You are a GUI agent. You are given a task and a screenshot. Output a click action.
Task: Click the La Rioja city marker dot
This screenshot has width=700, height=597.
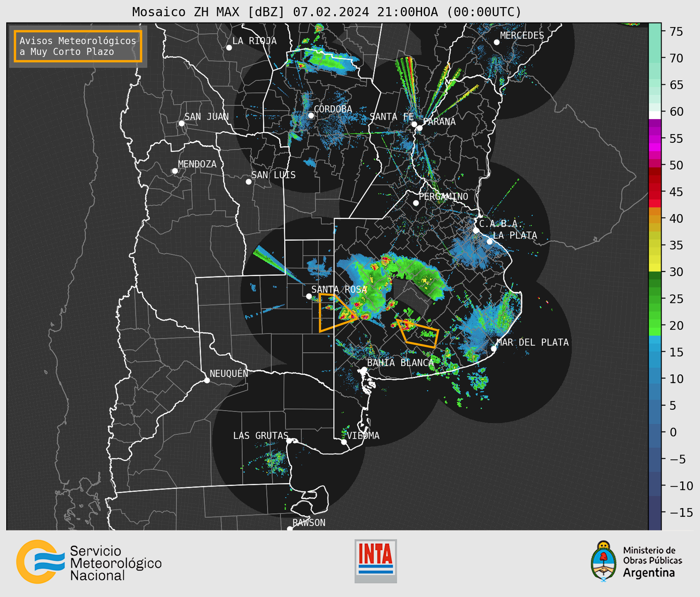[229, 48]
